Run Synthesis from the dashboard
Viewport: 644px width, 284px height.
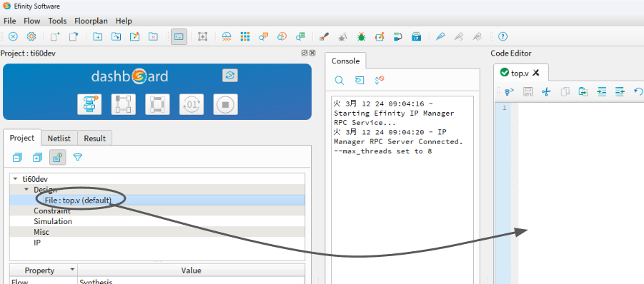[89, 104]
